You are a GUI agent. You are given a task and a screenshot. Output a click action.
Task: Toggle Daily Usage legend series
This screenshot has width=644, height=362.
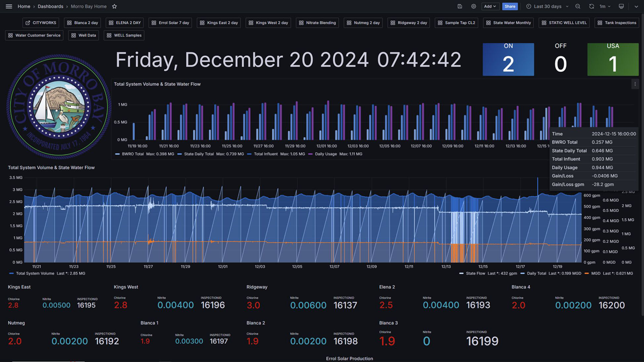326,154
